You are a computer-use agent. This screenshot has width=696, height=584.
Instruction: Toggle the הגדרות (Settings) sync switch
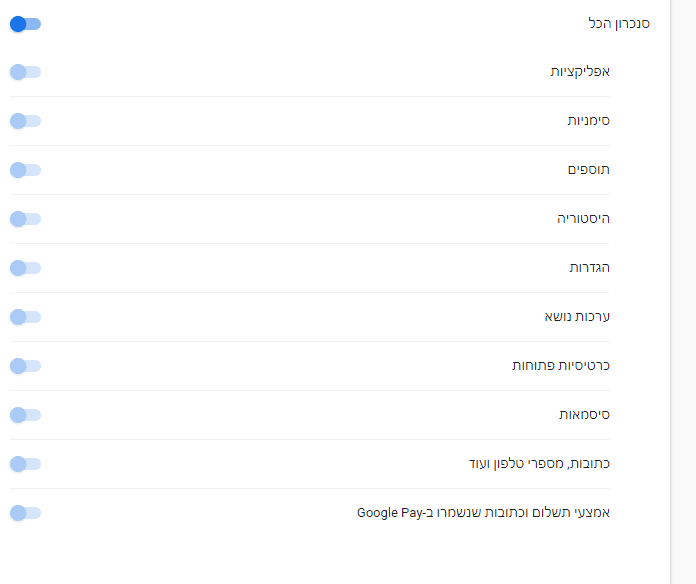[25, 268]
